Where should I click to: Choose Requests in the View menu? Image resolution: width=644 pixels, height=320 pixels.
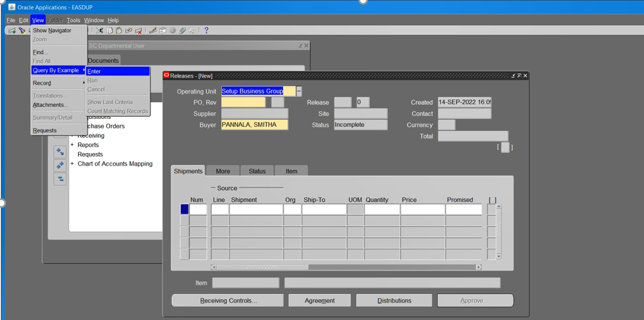(x=59, y=130)
